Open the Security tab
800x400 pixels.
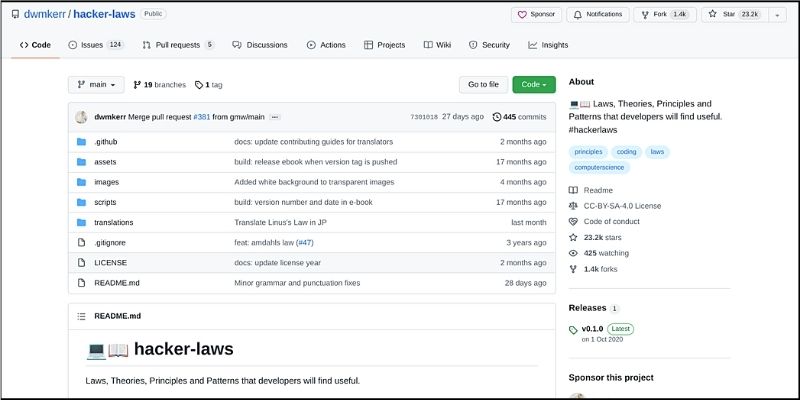pos(489,45)
